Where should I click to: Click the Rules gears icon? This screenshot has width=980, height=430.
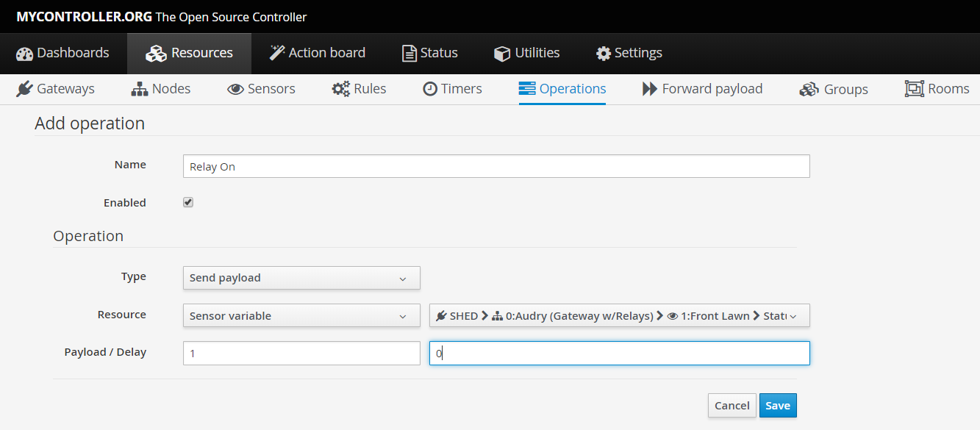(340, 89)
